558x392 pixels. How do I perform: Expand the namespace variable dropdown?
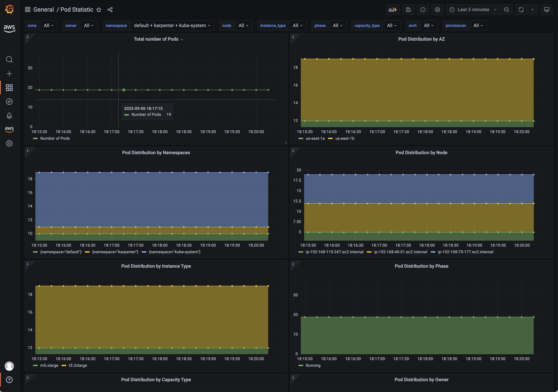(172, 26)
